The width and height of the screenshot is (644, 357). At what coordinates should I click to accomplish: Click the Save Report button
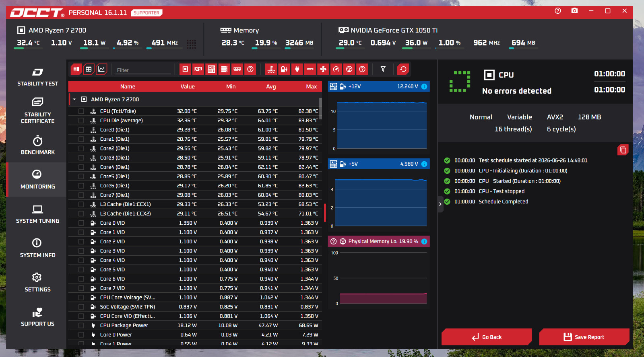(x=584, y=337)
